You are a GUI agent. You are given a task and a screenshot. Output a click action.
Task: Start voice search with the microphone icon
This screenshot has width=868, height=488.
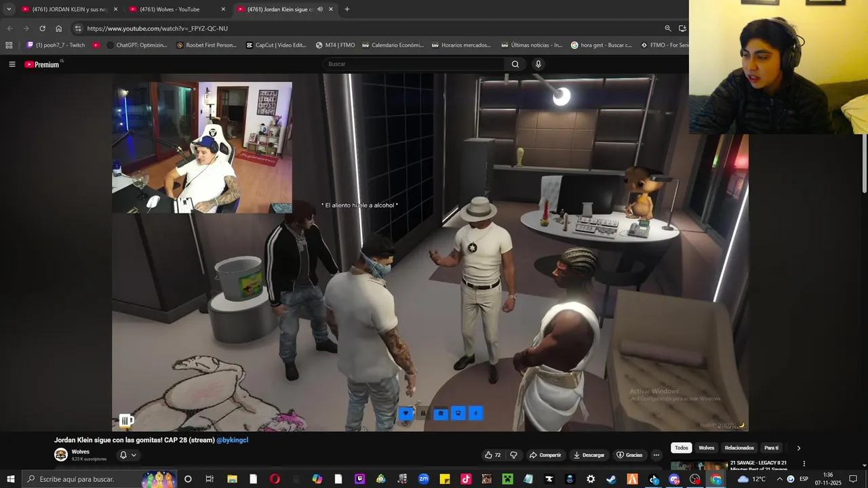tap(538, 64)
